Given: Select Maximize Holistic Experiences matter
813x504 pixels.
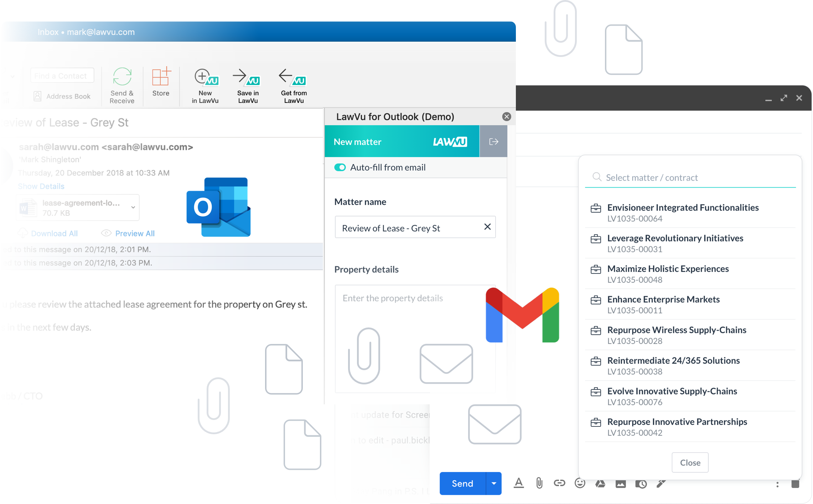Looking at the screenshot, I should coord(690,274).
